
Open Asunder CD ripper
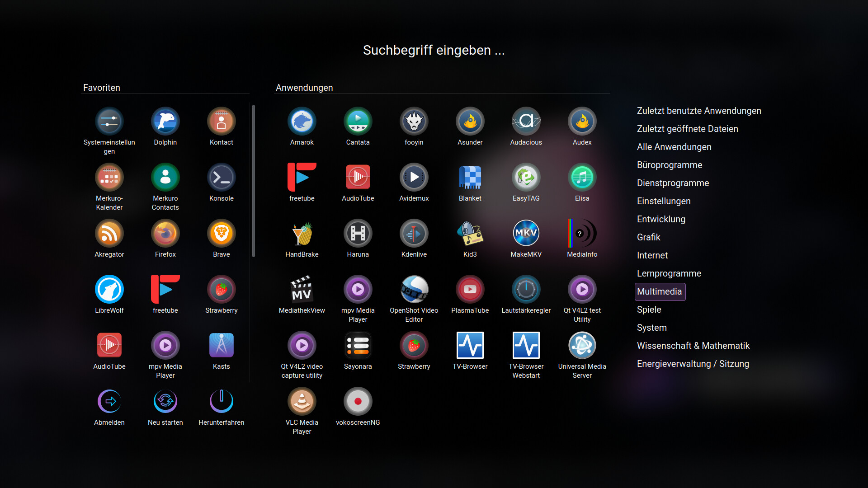470,127
